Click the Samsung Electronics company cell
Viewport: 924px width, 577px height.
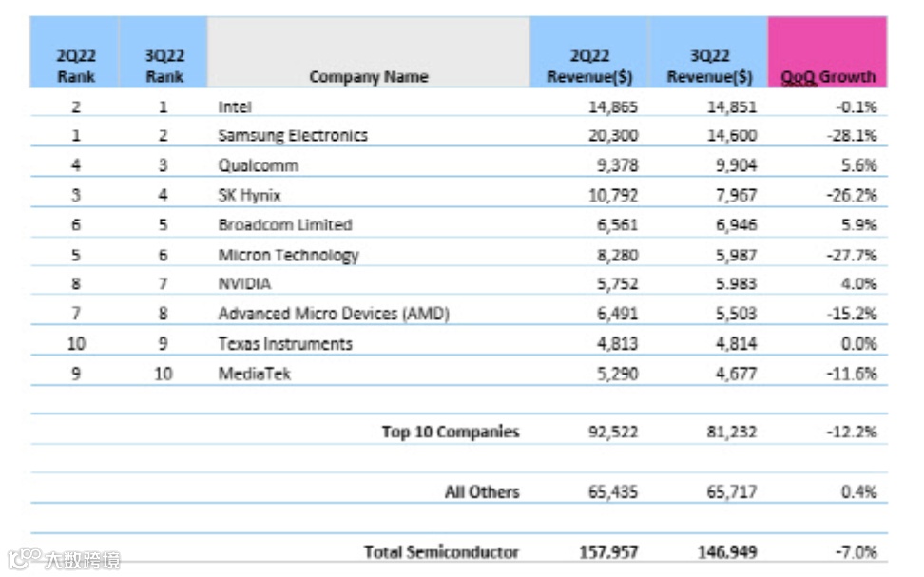click(x=293, y=136)
